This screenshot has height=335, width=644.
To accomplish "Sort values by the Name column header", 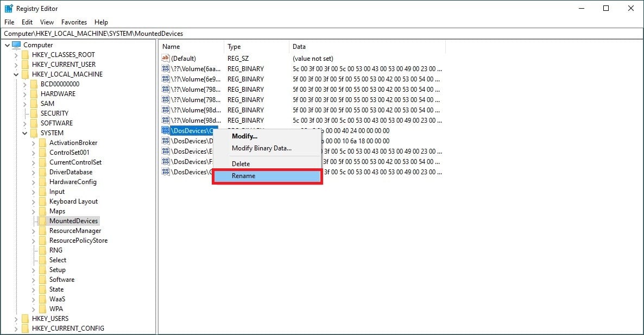I will 191,47.
